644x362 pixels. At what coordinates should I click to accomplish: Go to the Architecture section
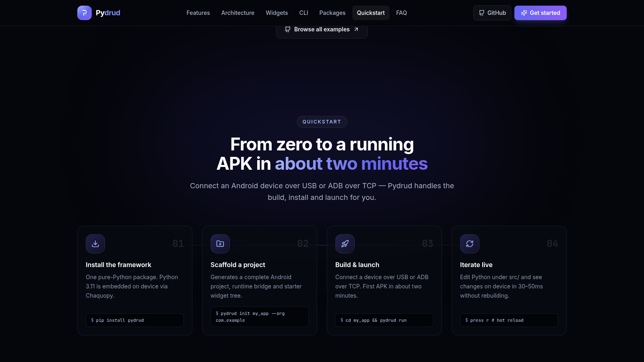(238, 13)
